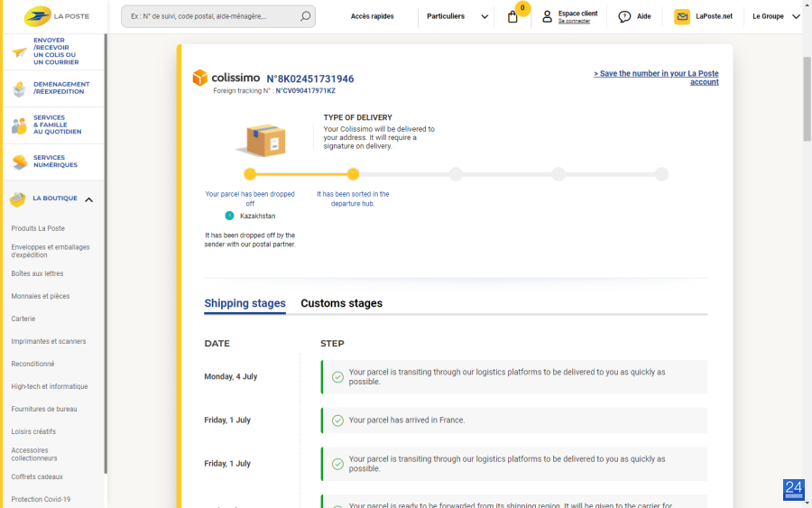Click the paper plane Envoyer icon
Viewport: 812px width, 508px height.
(19, 51)
